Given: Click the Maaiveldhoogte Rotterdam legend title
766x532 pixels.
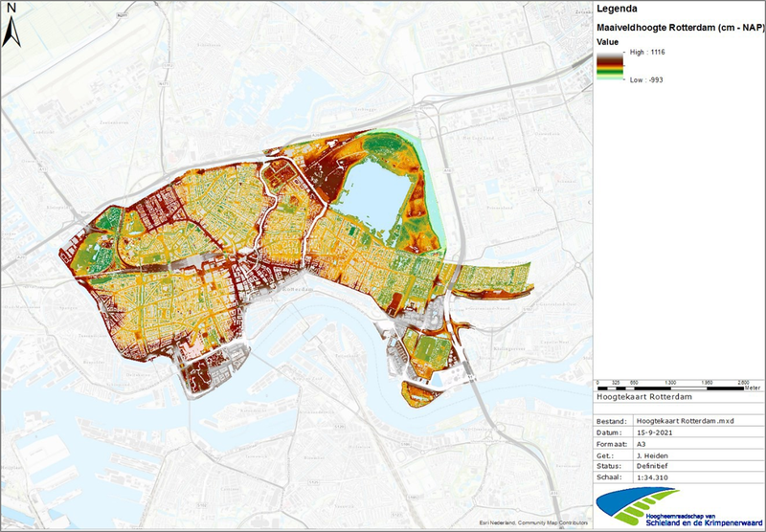Looking at the screenshot, I should coord(679,28).
